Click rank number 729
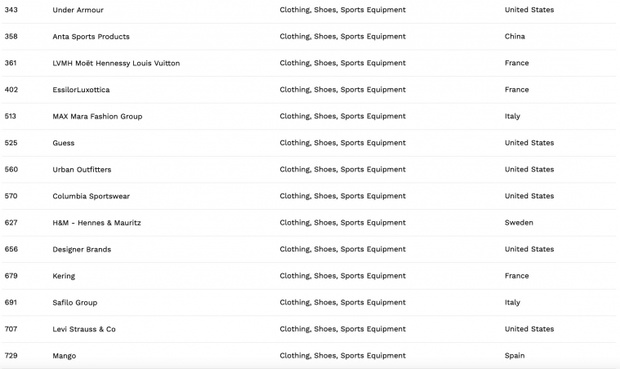 pos(11,355)
